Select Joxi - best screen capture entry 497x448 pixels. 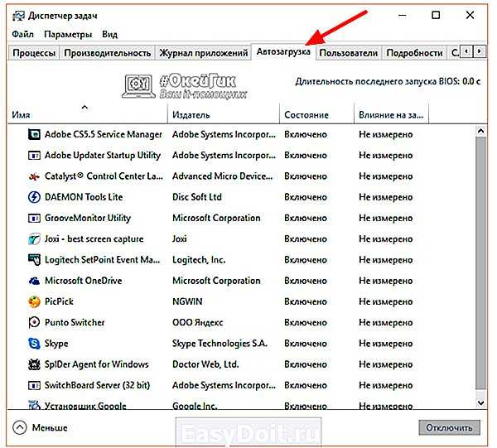tap(241, 238)
